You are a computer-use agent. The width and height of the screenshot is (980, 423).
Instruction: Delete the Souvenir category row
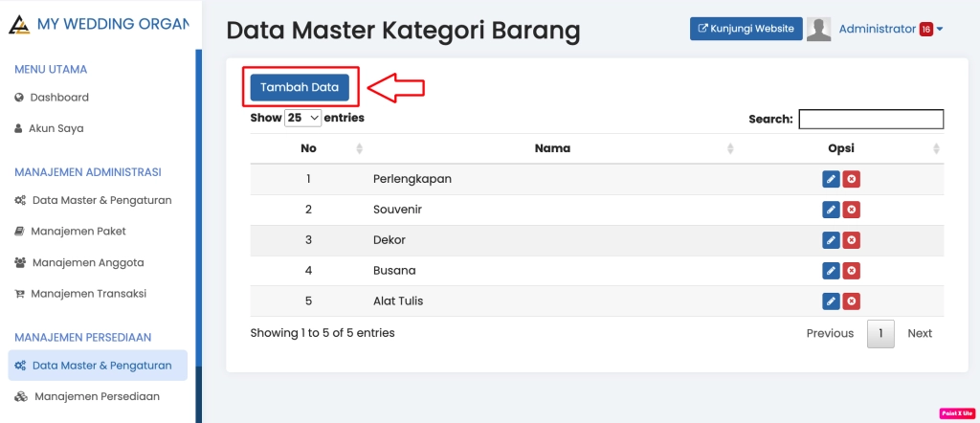pyautogui.click(x=851, y=210)
